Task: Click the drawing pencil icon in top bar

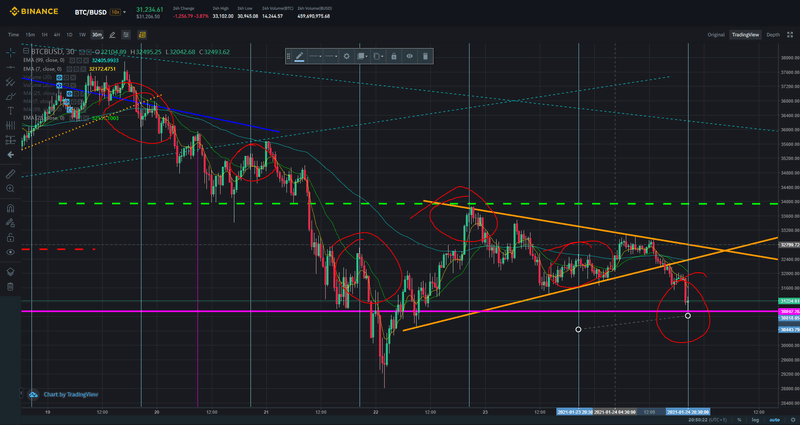Action: click(112, 35)
